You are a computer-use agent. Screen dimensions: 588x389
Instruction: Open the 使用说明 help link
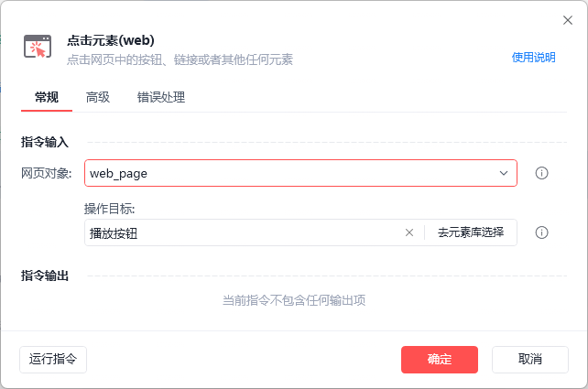click(x=533, y=57)
